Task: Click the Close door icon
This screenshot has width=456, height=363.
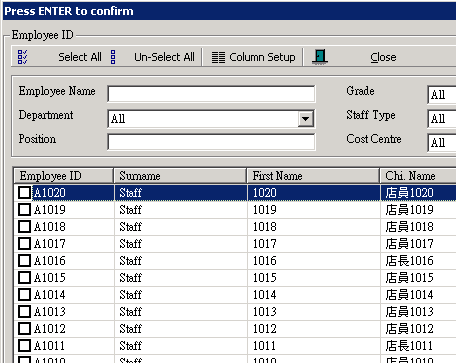Action: click(x=320, y=57)
